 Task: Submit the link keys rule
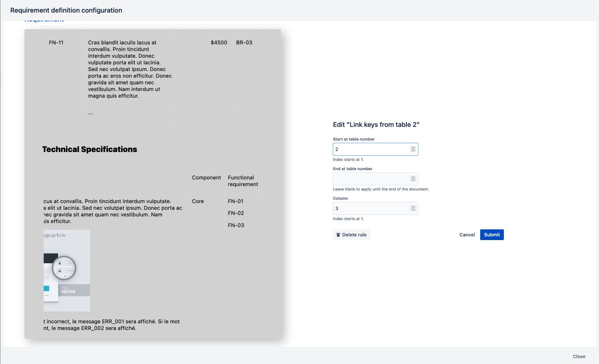coord(492,235)
